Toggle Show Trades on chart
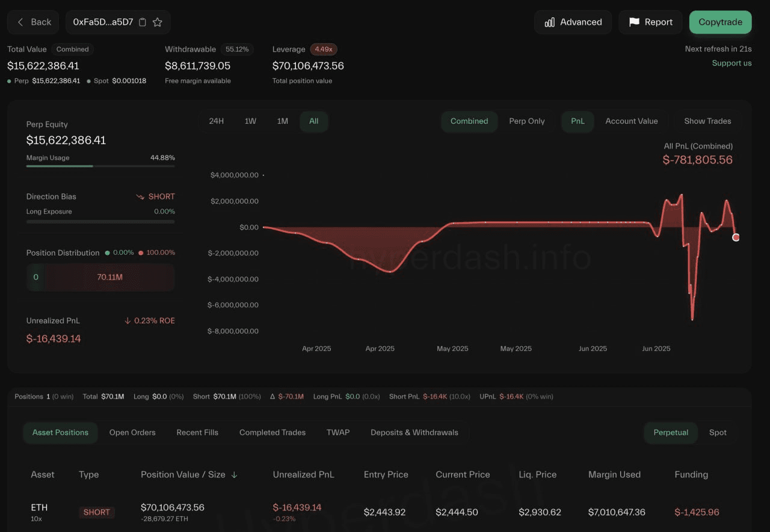Viewport: 770px width, 532px height. pyautogui.click(x=707, y=121)
